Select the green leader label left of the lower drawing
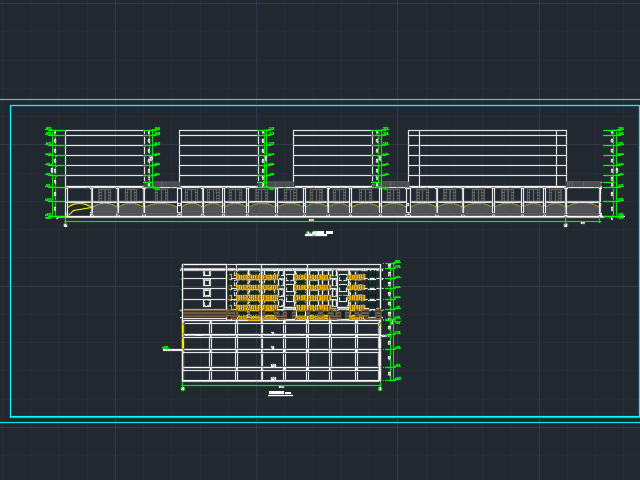The image size is (640, 480). 166,348
